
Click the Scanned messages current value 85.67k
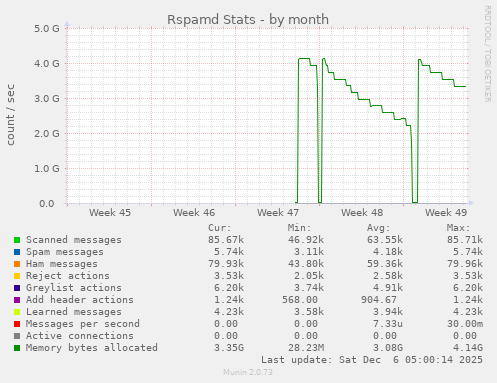226,240
